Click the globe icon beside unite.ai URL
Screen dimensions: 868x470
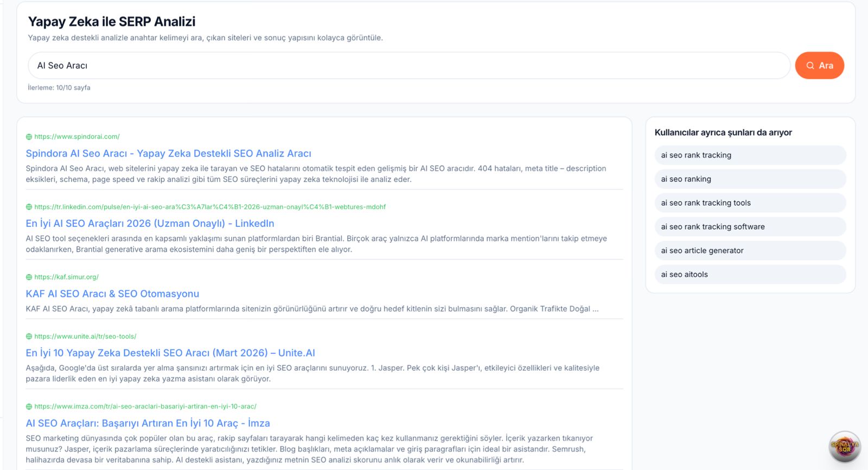29,336
